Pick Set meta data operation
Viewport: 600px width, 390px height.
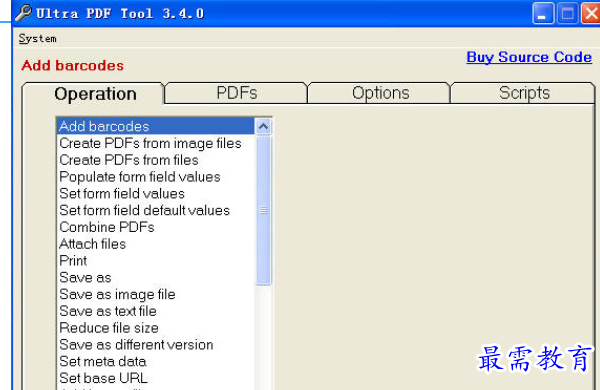click(155, 362)
